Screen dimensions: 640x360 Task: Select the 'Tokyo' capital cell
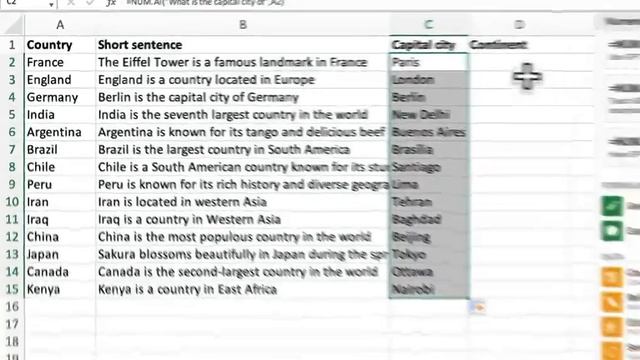[429, 254]
